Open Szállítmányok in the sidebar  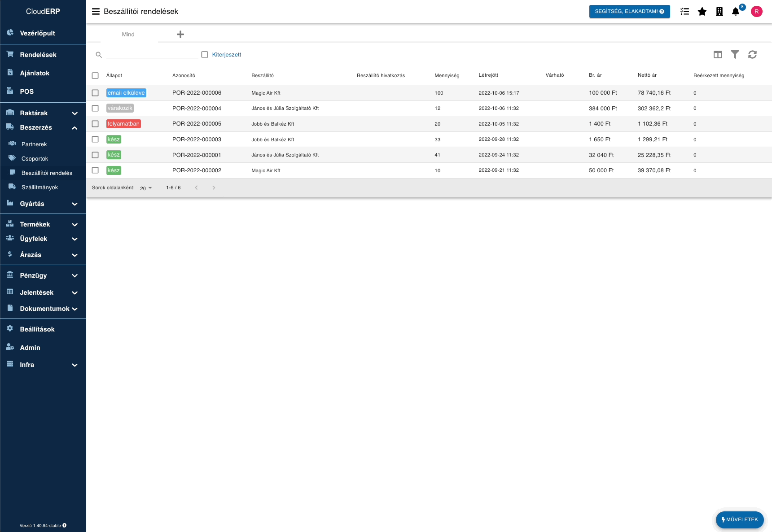pos(39,188)
